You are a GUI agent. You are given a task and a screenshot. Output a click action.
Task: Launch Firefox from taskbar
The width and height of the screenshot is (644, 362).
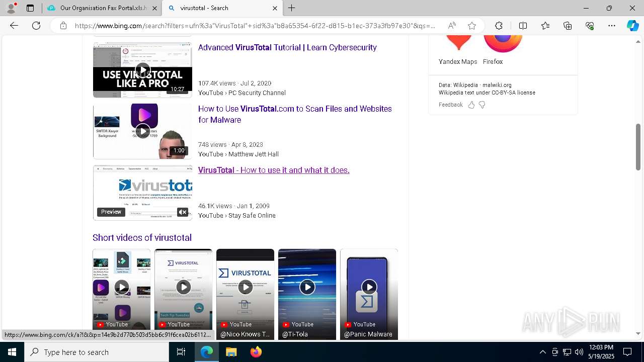click(256, 352)
